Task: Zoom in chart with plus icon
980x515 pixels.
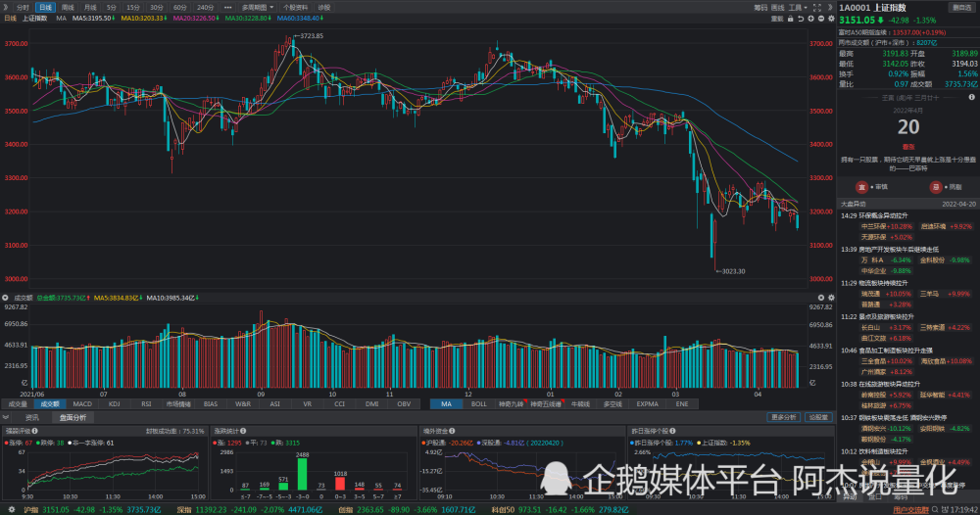Action: tap(810, 19)
